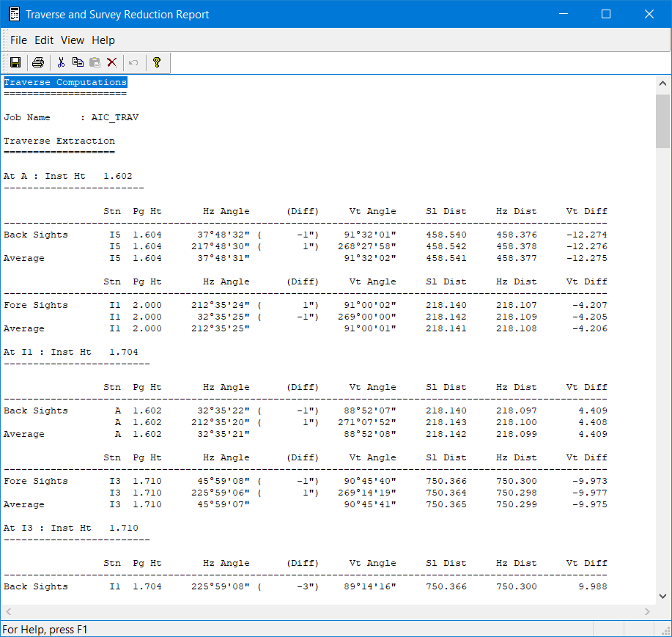Image resolution: width=672 pixels, height=637 pixels.
Task: Click the Paste clipboard icon
Action: click(95, 62)
